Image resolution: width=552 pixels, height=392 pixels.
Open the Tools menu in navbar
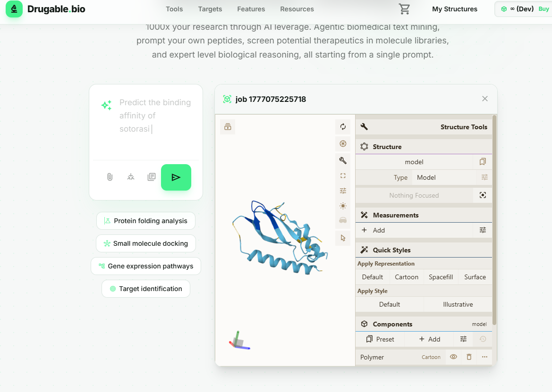point(174,9)
